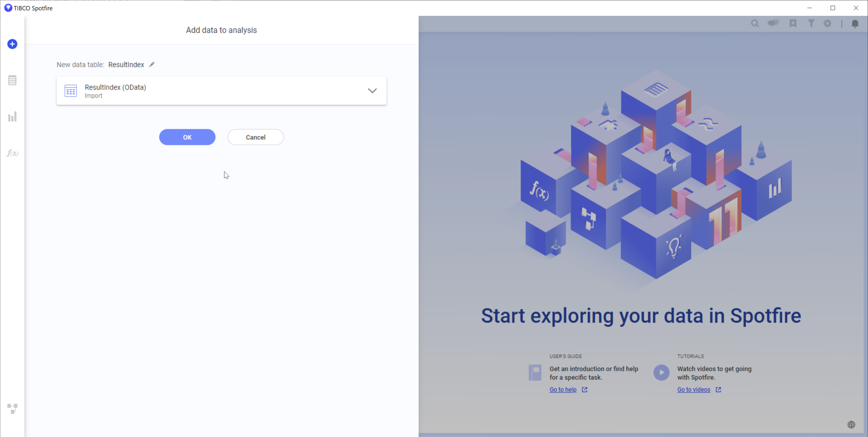868x437 pixels.
Task: Follow the Go to videos link
Action: click(694, 390)
